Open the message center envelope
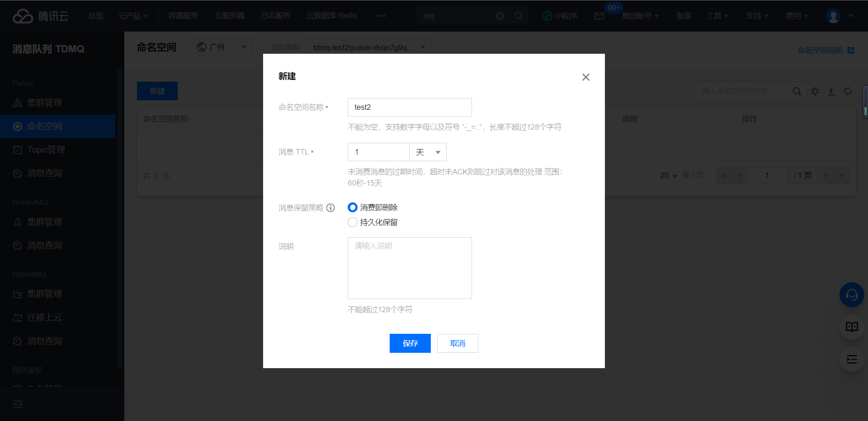Viewport: 868px width, 421px height. (x=599, y=15)
